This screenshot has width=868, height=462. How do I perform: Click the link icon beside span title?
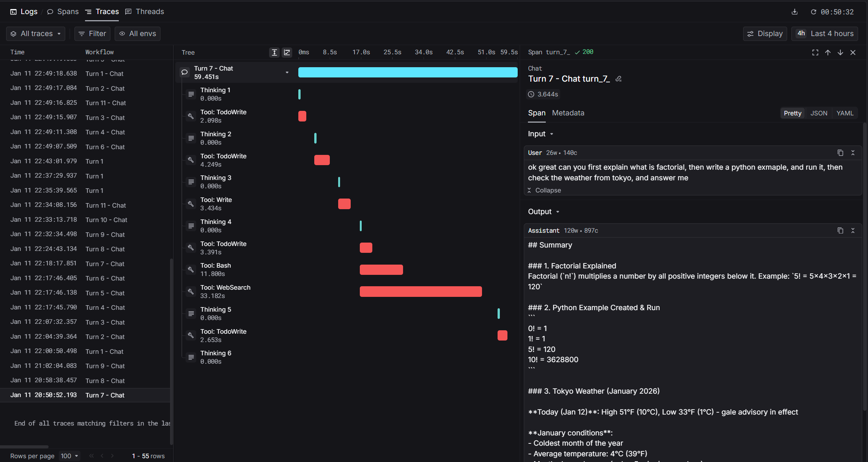pos(619,79)
